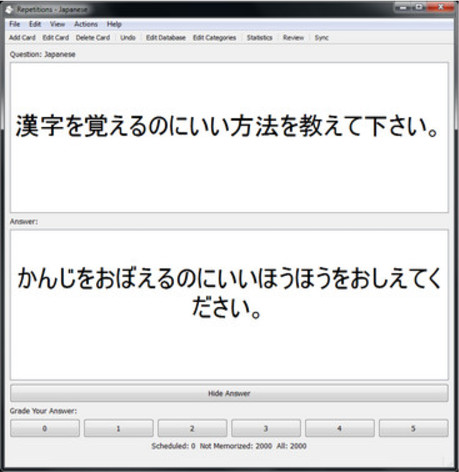Screen dimensions: 459x472
Task: Click the Repetitions app icon in title bar
Action: coord(9,9)
